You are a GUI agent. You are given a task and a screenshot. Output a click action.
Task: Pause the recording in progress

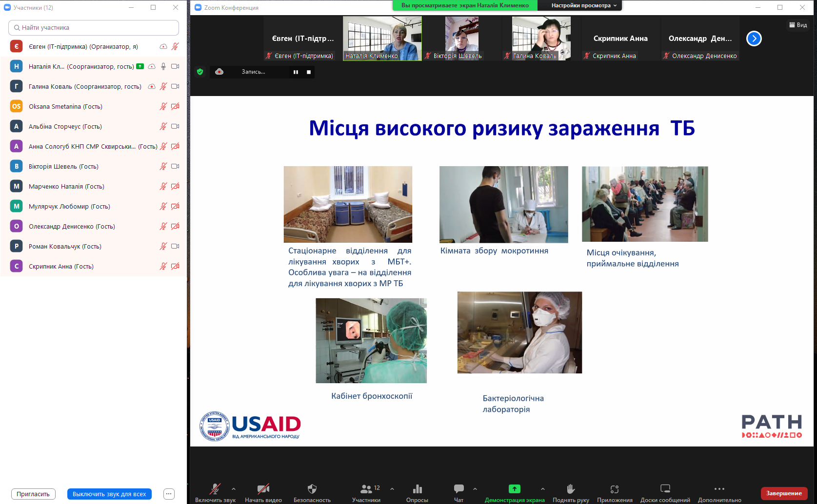click(x=296, y=72)
